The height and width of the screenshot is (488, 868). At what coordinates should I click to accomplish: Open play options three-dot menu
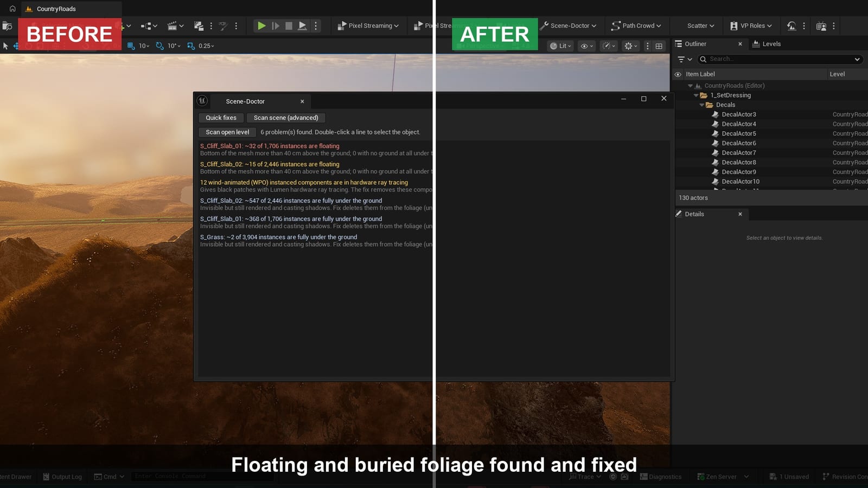(316, 25)
